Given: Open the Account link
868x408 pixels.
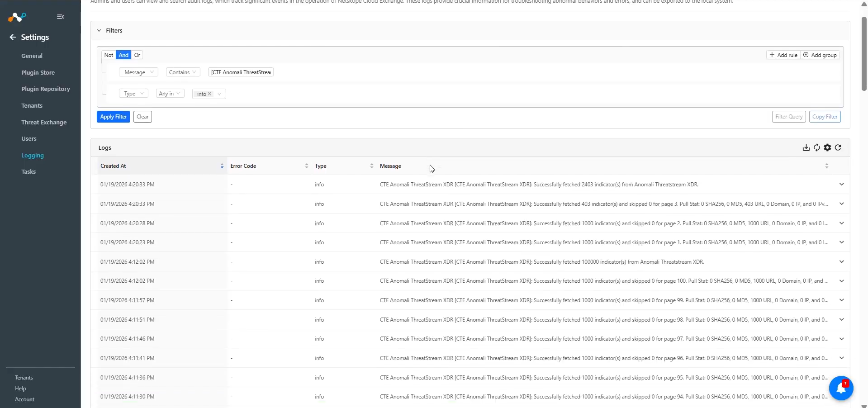Looking at the screenshot, I should pyautogui.click(x=24, y=399).
